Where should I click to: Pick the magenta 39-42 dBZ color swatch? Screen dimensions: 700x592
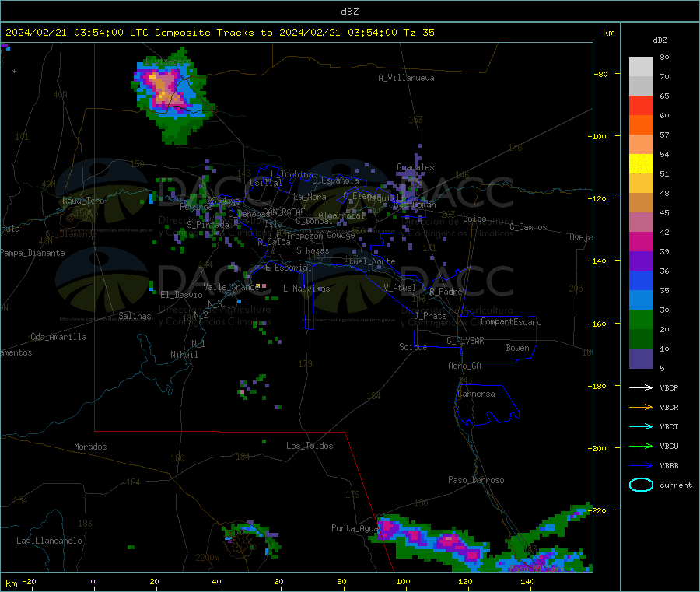641,241
